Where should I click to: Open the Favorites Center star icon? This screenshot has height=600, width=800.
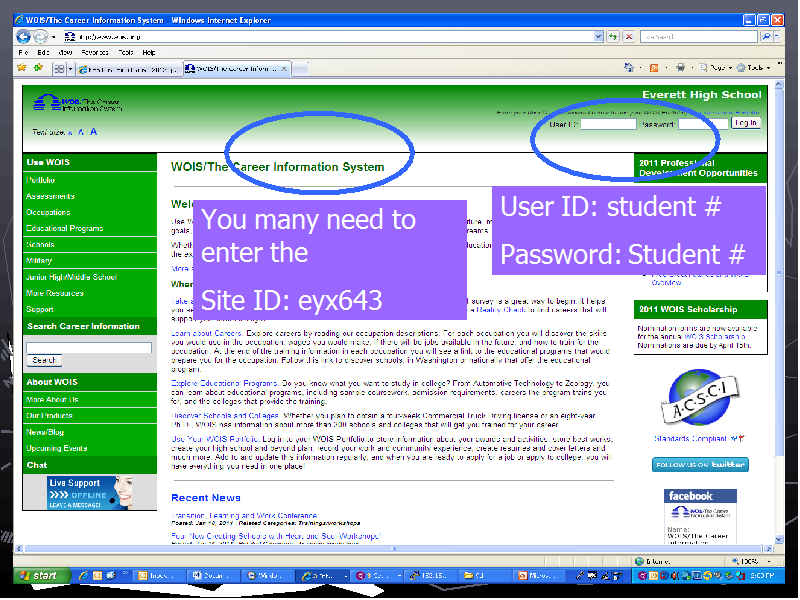21,68
